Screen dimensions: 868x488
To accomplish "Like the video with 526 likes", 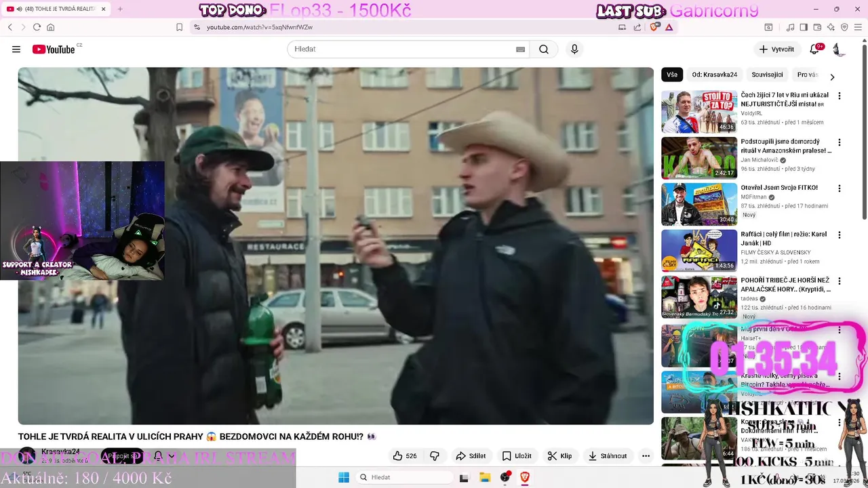I will coord(405,456).
